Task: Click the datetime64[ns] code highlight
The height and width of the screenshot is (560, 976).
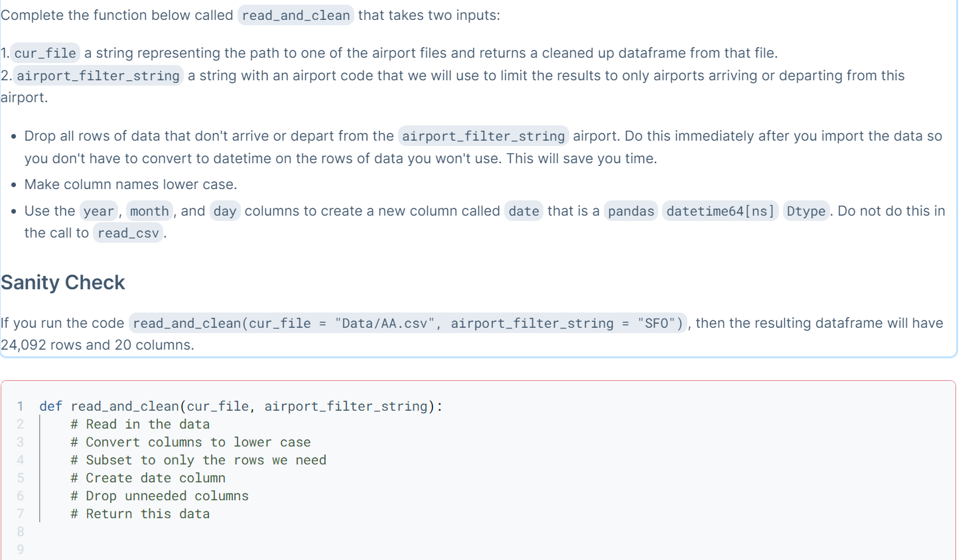Action: point(720,211)
